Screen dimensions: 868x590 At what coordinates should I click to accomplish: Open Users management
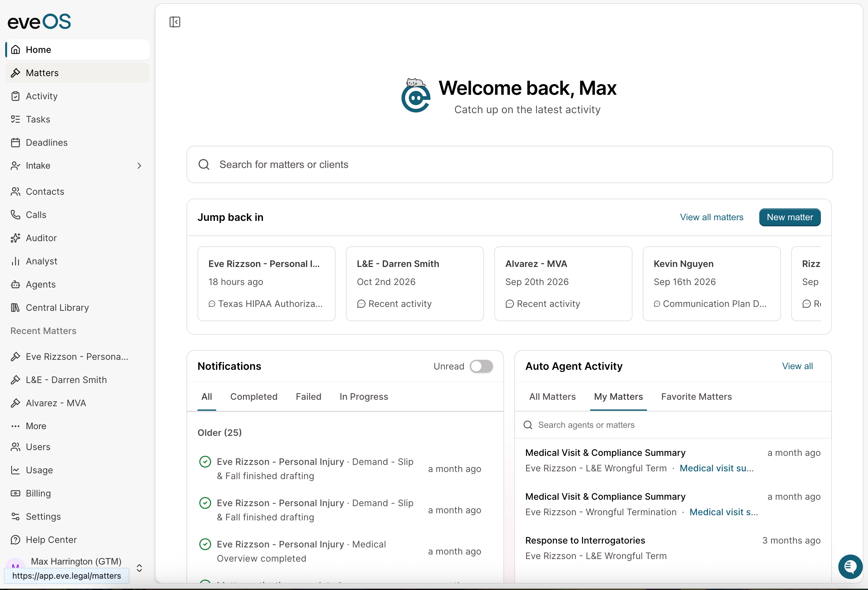pos(77,447)
